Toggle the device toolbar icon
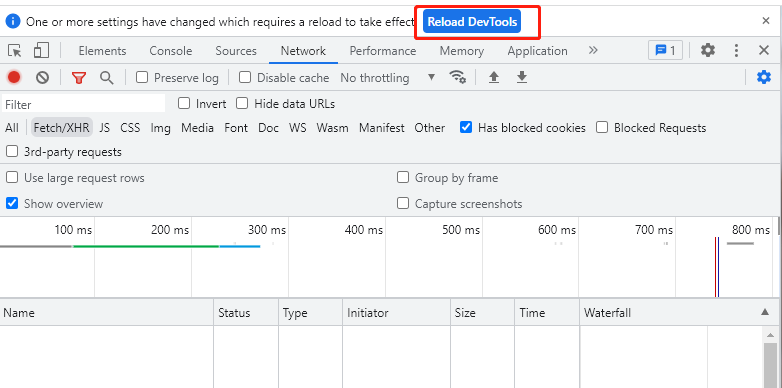Viewport: 782px width, 388px height. [x=41, y=50]
